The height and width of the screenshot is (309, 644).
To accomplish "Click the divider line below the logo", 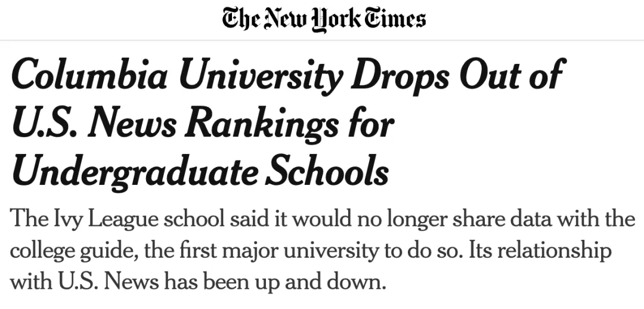I will [x=322, y=40].
